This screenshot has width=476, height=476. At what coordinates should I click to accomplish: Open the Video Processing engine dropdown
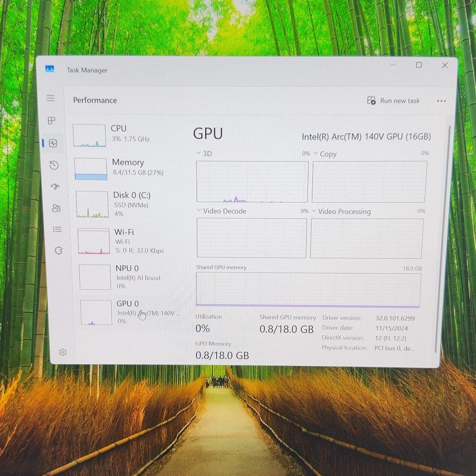(x=341, y=211)
